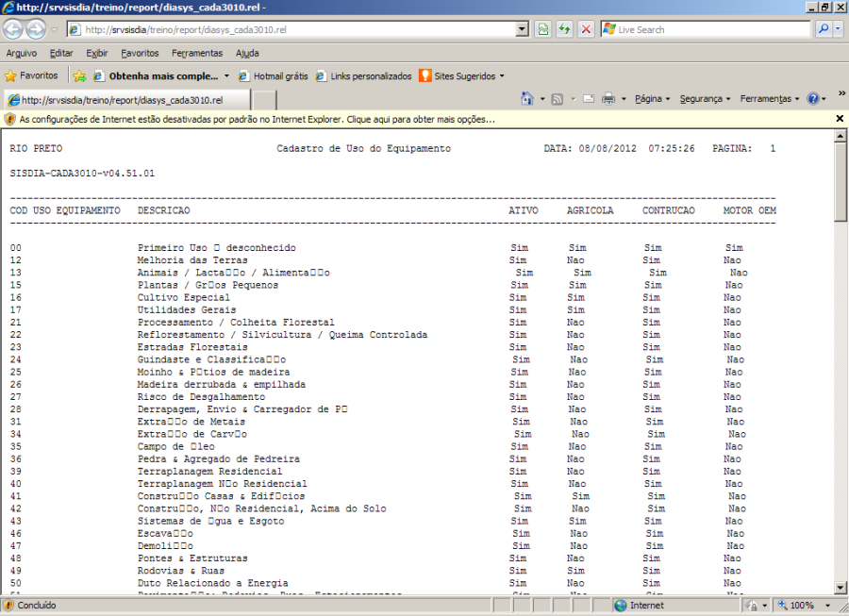Viewport: 849px width, 616px height.
Task: Click the vertical scrollbar thumb
Action: point(841,181)
